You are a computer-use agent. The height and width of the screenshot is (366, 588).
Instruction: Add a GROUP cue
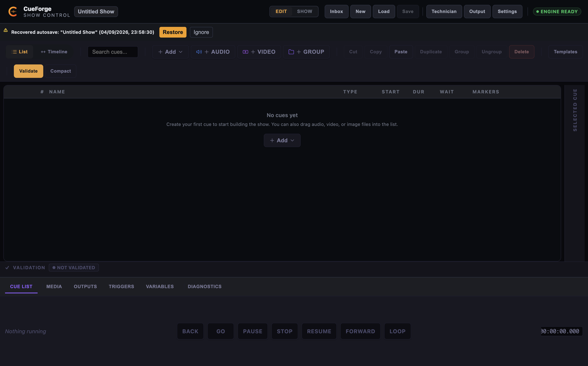(x=306, y=52)
